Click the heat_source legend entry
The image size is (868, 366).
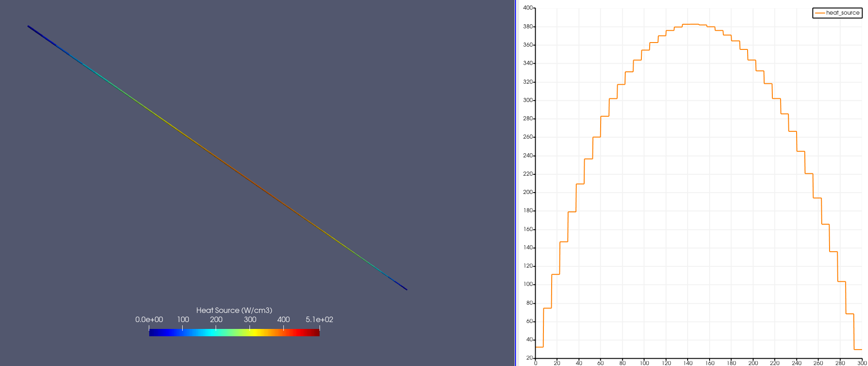coord(837,13)
